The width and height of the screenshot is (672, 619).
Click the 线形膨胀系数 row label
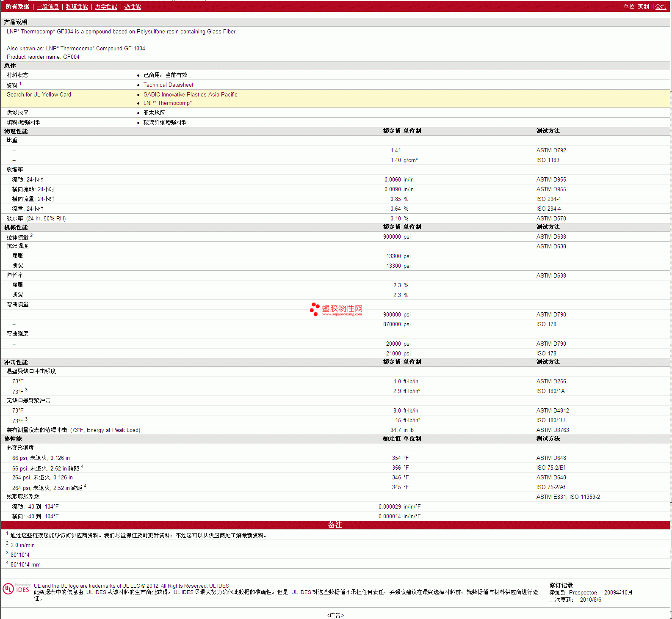tap(23, 497)
